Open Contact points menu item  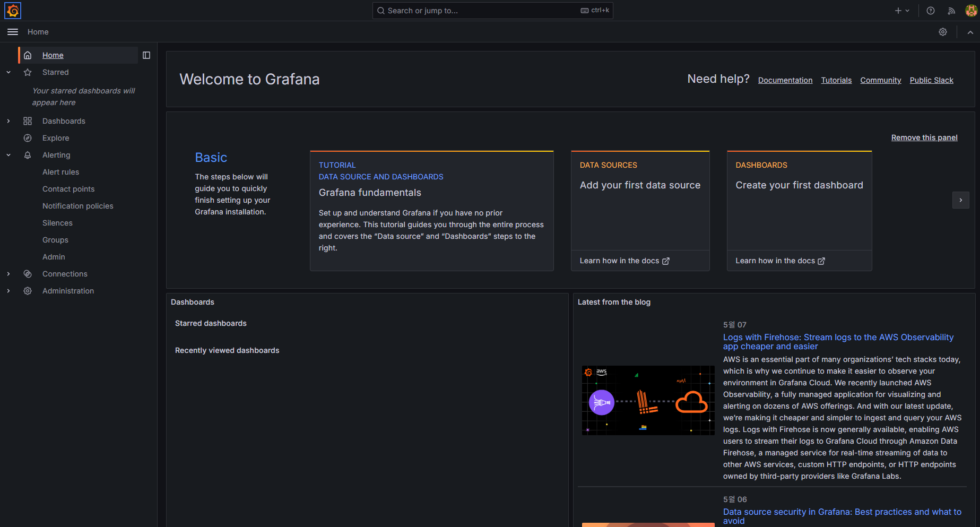[x=68, y=189]
